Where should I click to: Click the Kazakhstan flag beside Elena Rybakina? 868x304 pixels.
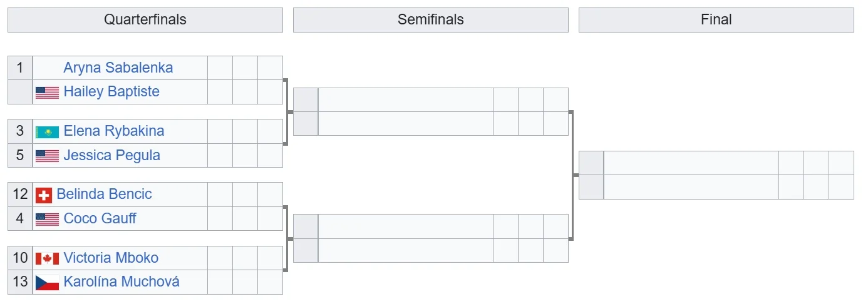47,132
